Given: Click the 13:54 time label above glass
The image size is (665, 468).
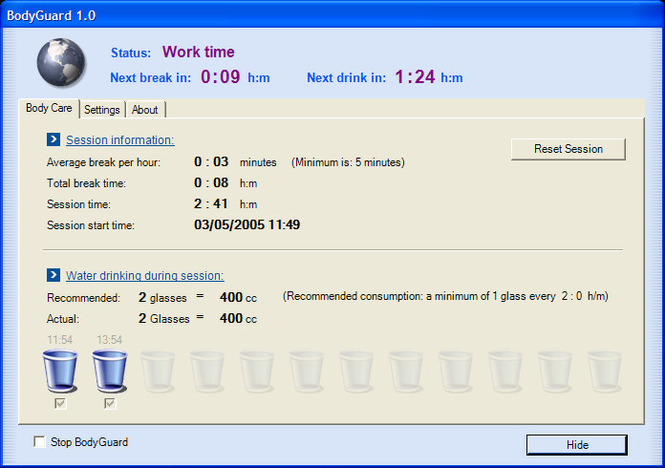Looking at the screenshot, I should [109, 340].
